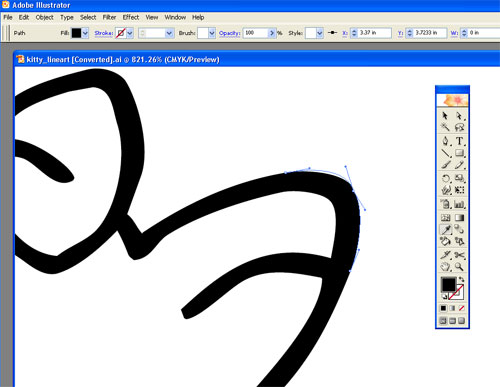Click the W: link label
This screenshot has width=500, height=387.
tap(454, 33)
